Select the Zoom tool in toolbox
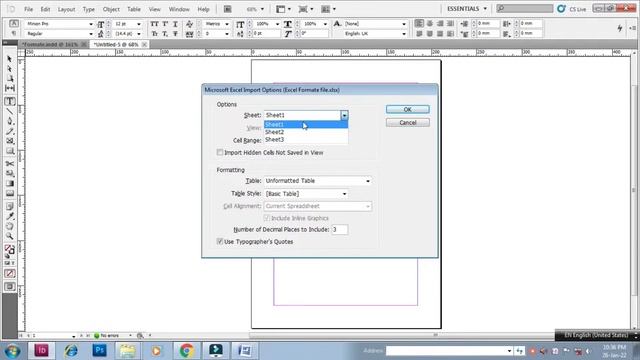Viewport: 640px width, 360px height. click(10, 236)
